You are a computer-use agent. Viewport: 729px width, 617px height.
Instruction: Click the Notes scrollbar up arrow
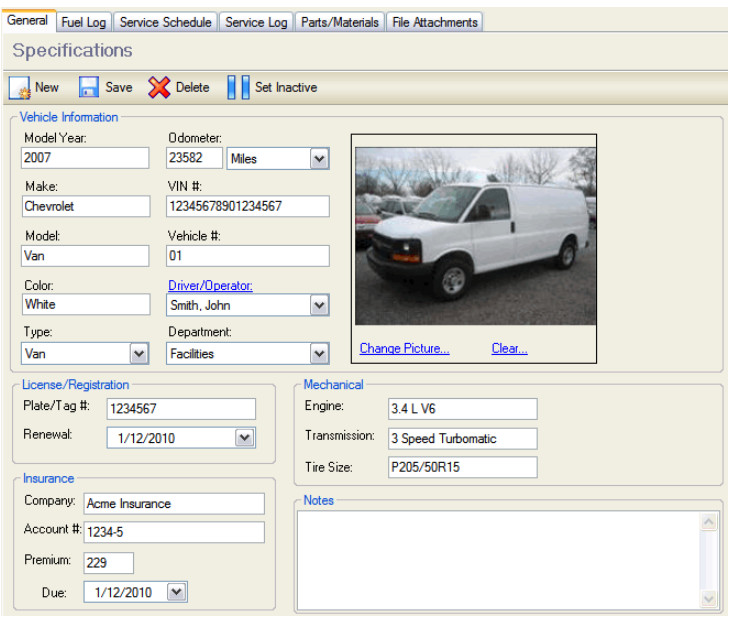click(709, 522)
